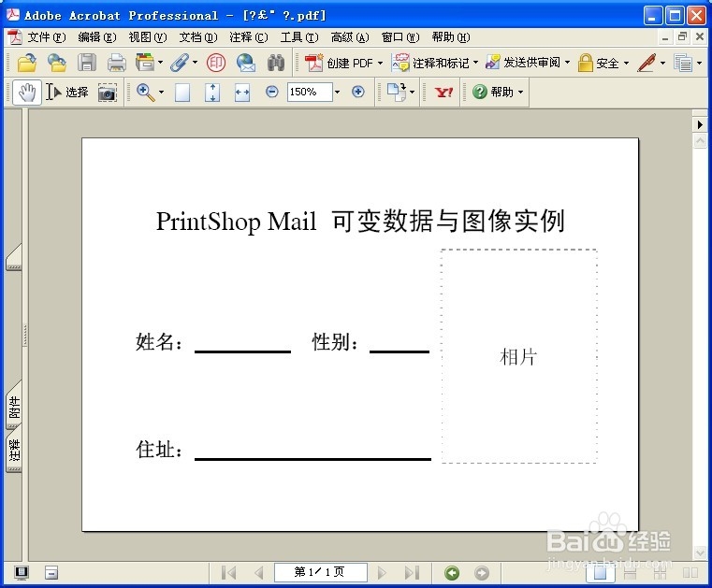Open the 注释 side panel tab
This screenshot has height=588, width=712.
[14, 450]
